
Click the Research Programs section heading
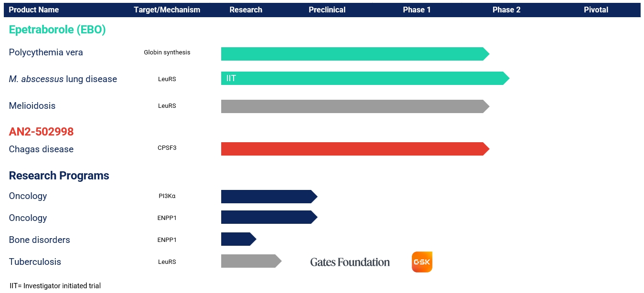pyautogui.click(x=59, y=176)
